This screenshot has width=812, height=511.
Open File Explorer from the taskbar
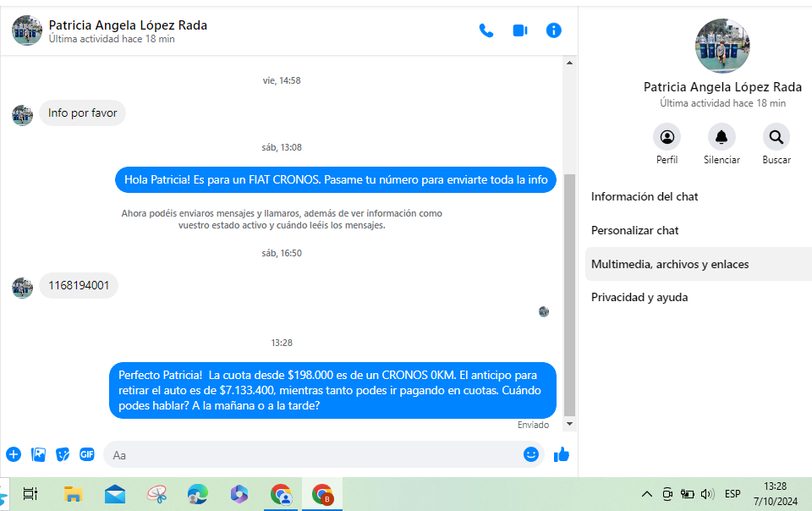[73, 494]
